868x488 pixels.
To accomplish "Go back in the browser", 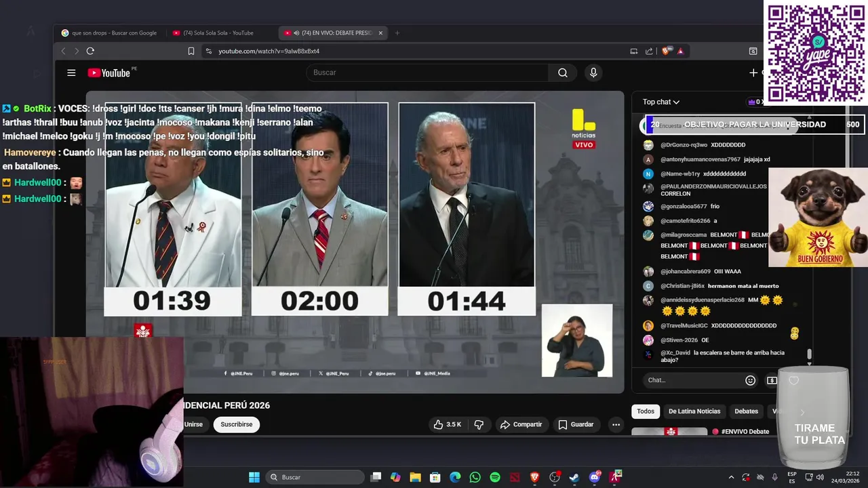I will point(64,51).
